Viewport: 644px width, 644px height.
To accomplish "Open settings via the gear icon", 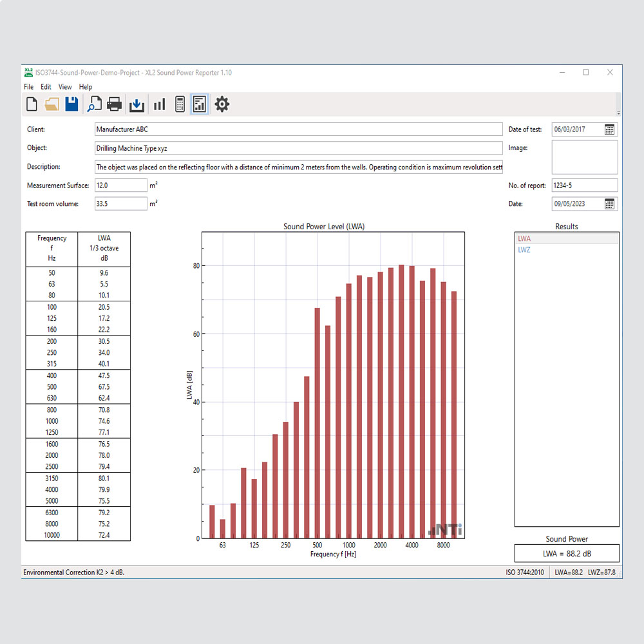I will click(222, 104).
